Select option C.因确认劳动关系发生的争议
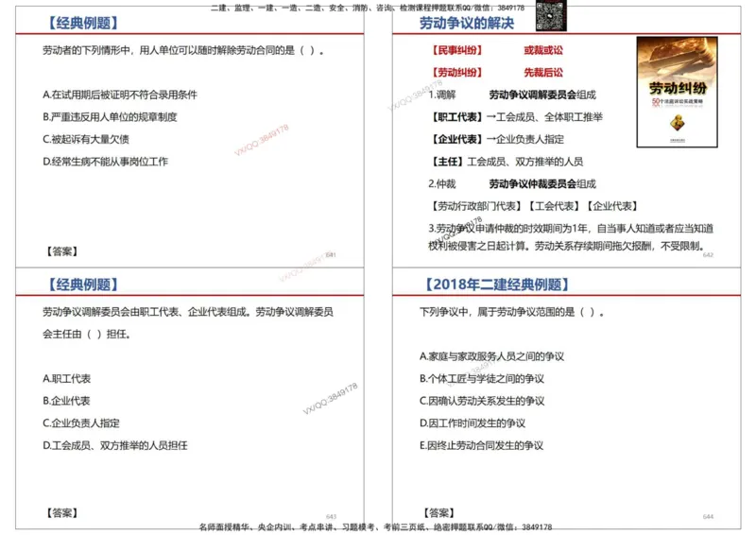The width and height of the screenshot is (756, 535). coord(482,401)
